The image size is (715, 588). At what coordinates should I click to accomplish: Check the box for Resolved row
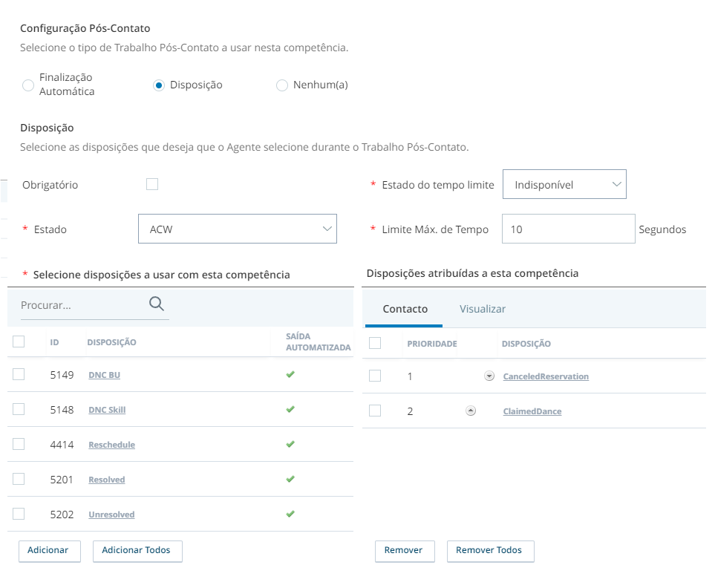[19, 479]
